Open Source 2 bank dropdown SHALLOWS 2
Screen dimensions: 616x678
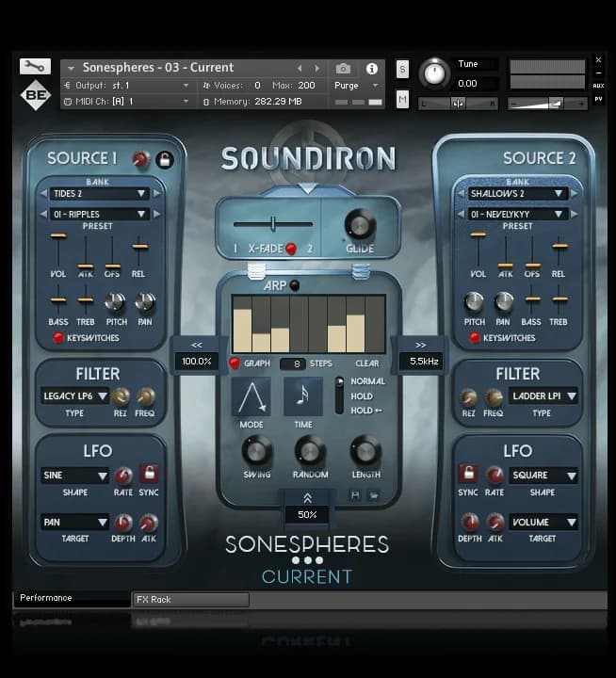pyautogui.click(x=517, y=194)
